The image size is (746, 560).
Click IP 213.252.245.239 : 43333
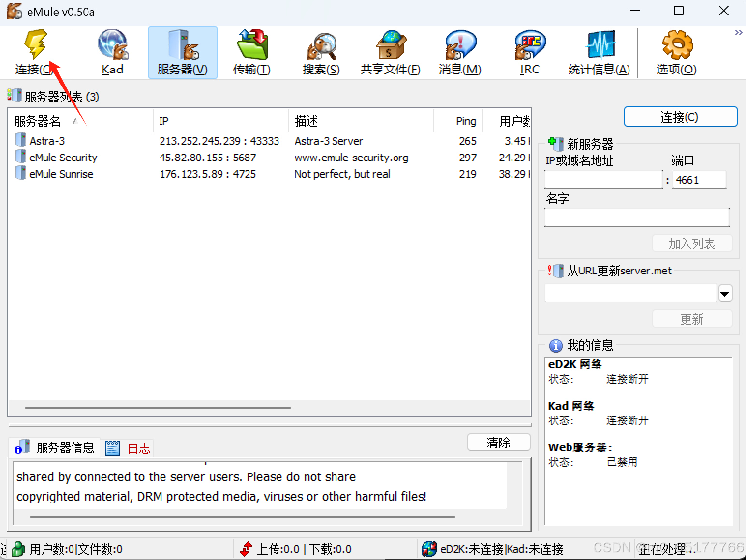click(x=219, y=141)
